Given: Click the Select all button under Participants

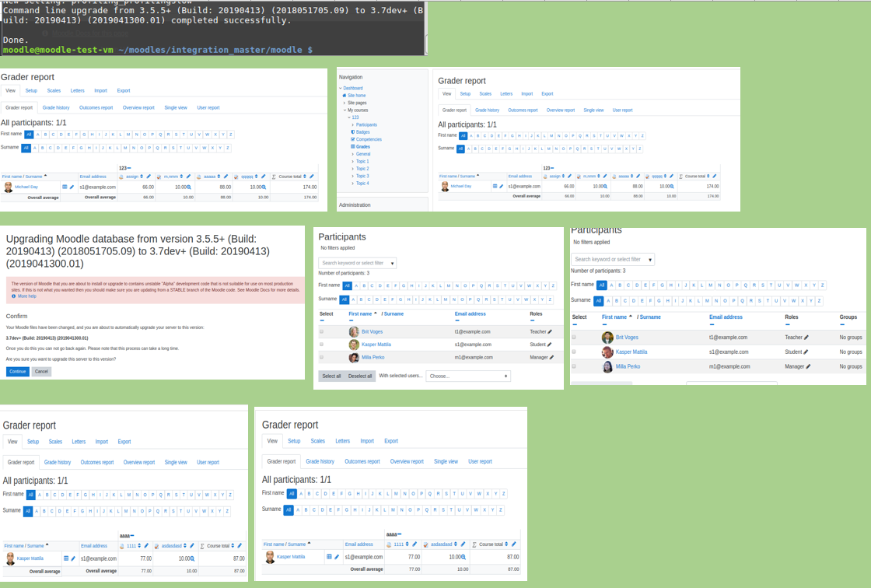Looking at the screenshot, I should [x=331, y=376].
